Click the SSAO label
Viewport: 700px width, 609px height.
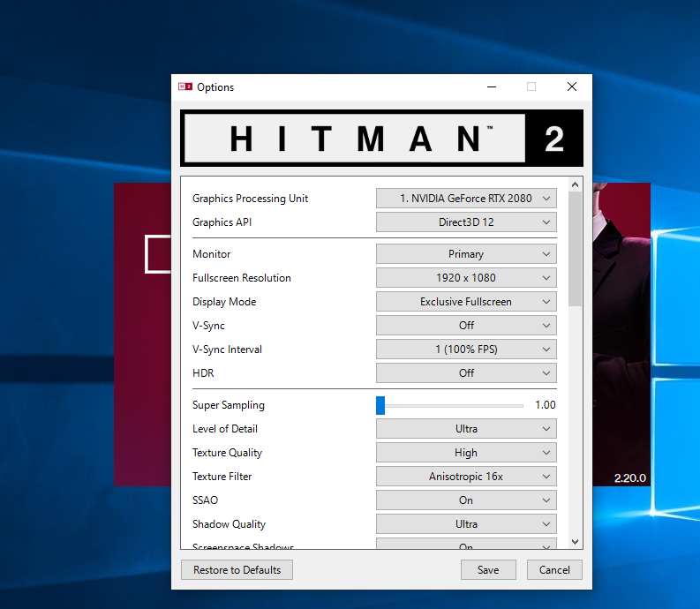coord(205,500)
